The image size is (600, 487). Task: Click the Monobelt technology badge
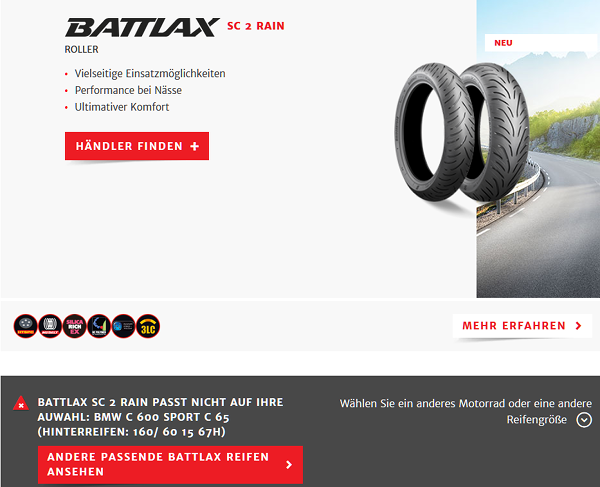(50, 326)
